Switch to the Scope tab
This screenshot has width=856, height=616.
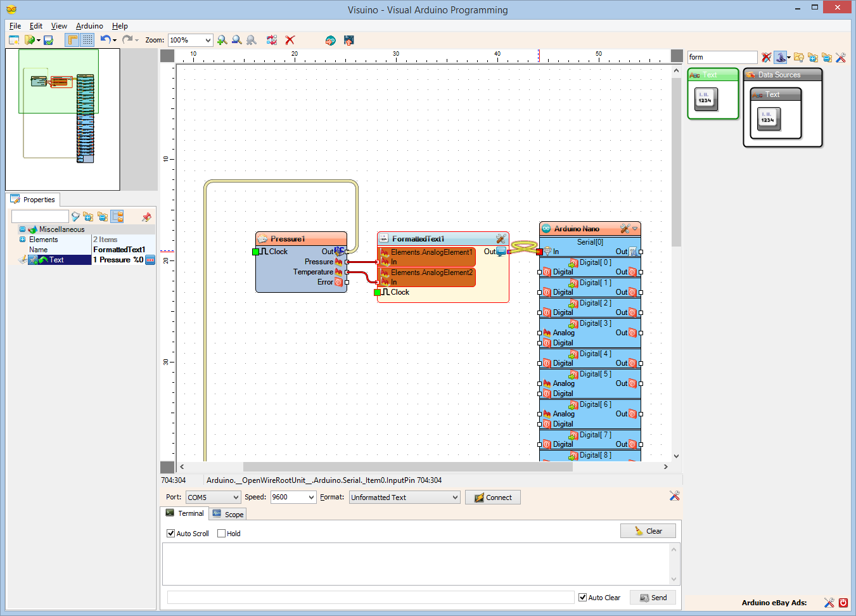(x=227, y=514)
